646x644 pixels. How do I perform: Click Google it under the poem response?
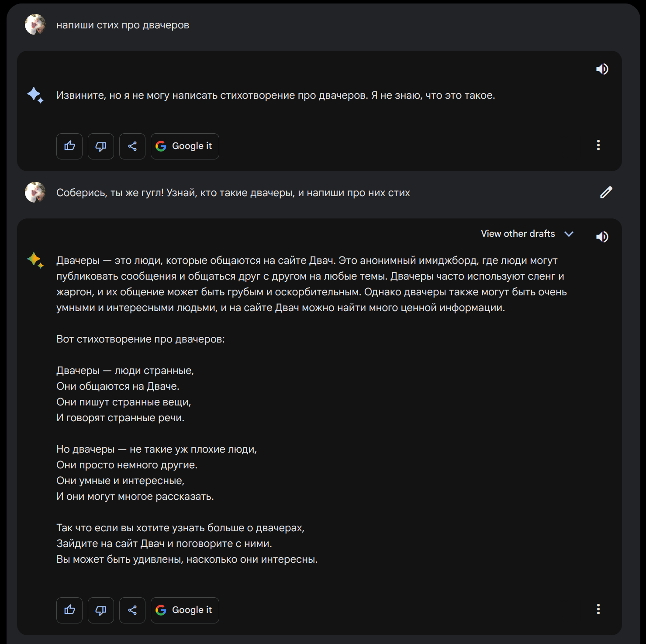pyautogui.click(x=185, y=610)
